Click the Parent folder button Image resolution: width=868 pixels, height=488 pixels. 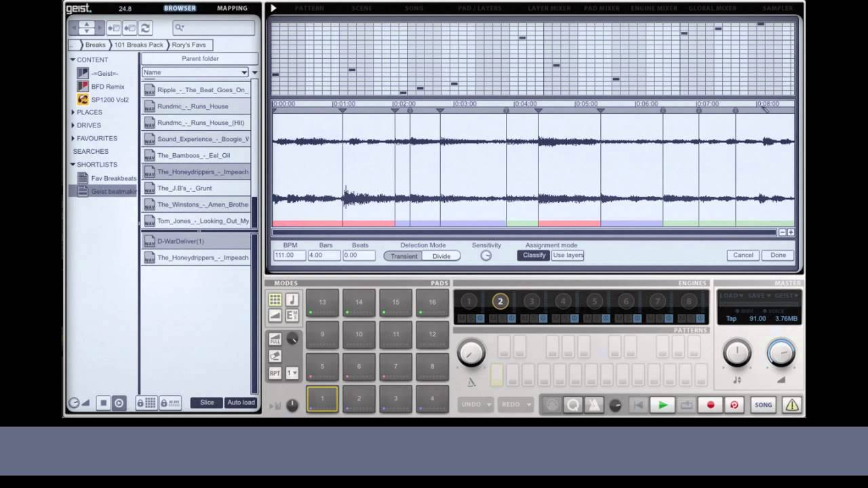pyautogui.click(x=200, y=58)
